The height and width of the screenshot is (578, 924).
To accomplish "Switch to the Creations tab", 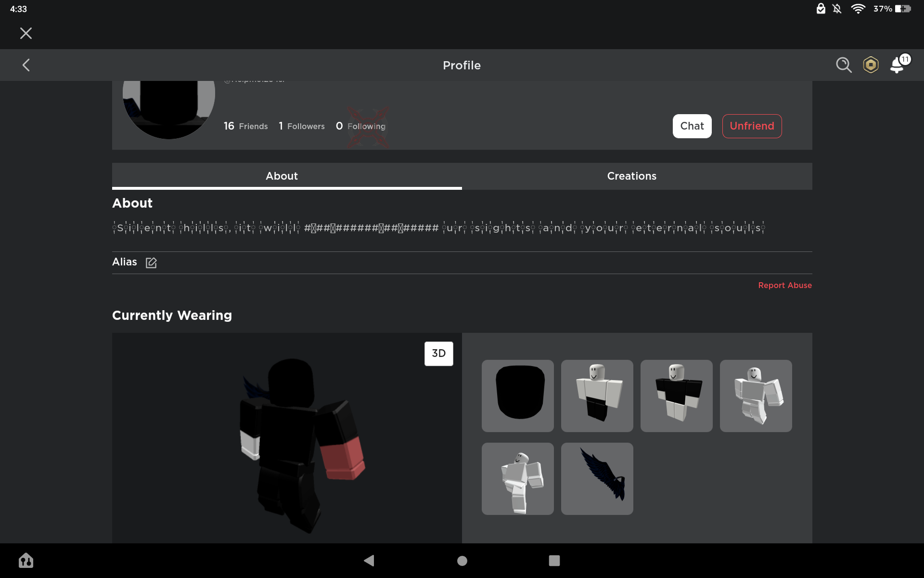I will coord(631,176).
